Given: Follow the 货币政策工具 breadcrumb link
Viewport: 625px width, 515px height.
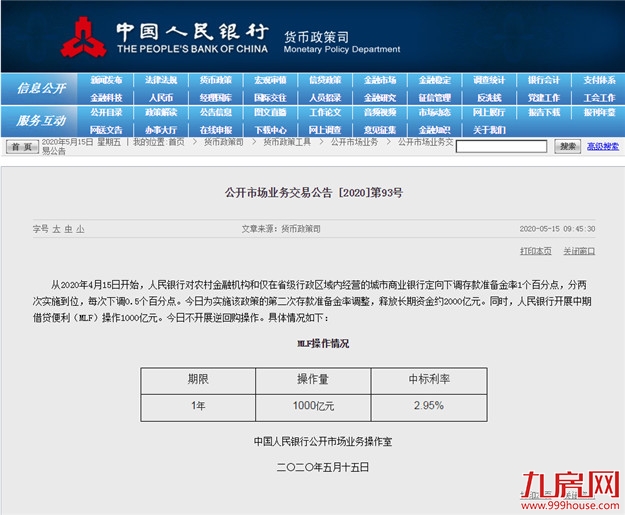Looking at the screenshot, I should (x=287, y=142).
